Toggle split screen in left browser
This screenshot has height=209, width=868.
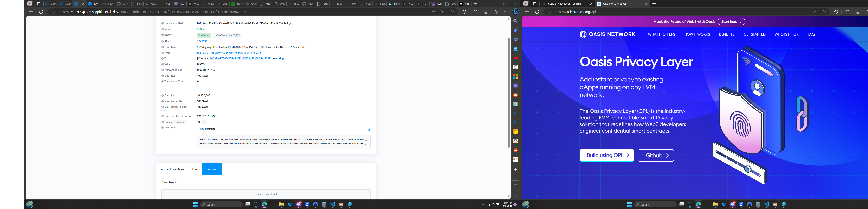475,12
